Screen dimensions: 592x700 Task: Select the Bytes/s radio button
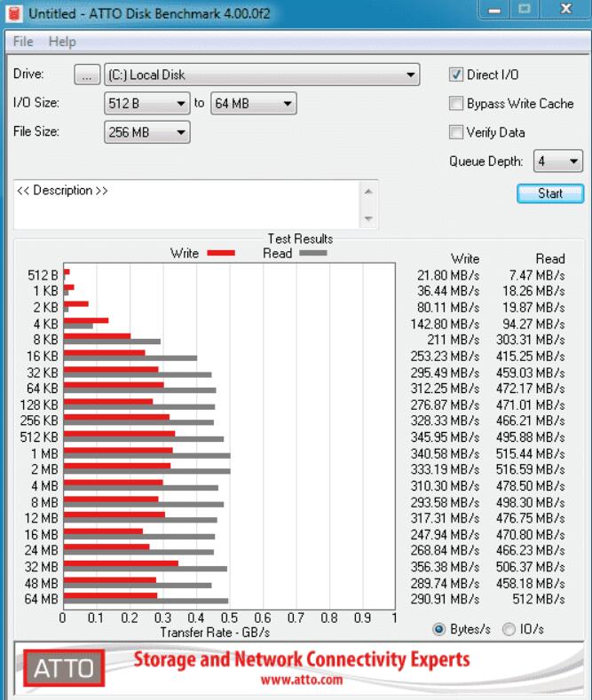click(x=438, y=629)
